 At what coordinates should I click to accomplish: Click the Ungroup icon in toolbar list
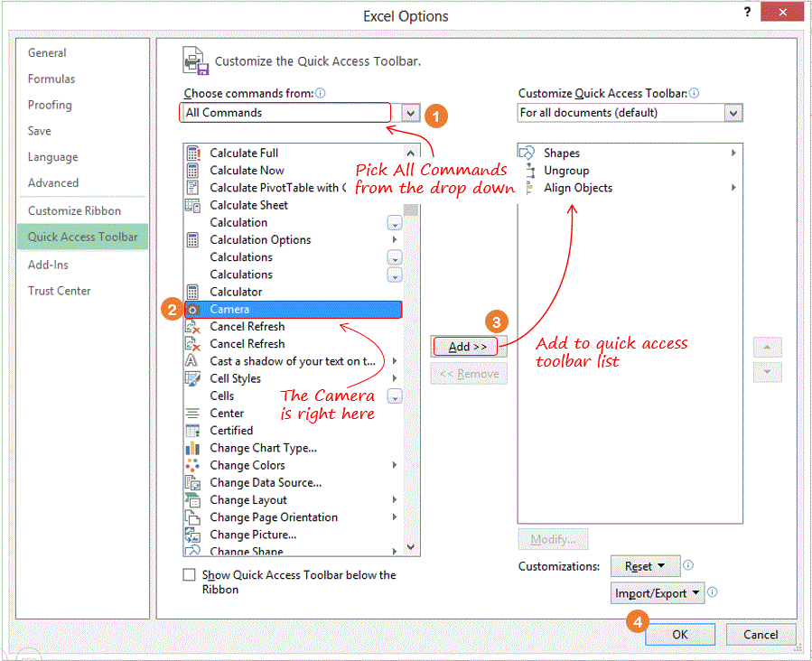point(530,171)
